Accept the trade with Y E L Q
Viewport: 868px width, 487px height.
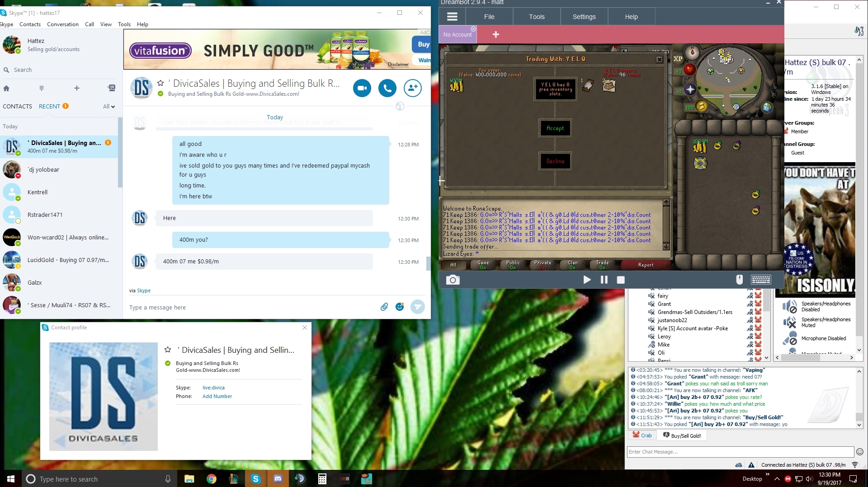coord(555,128)
